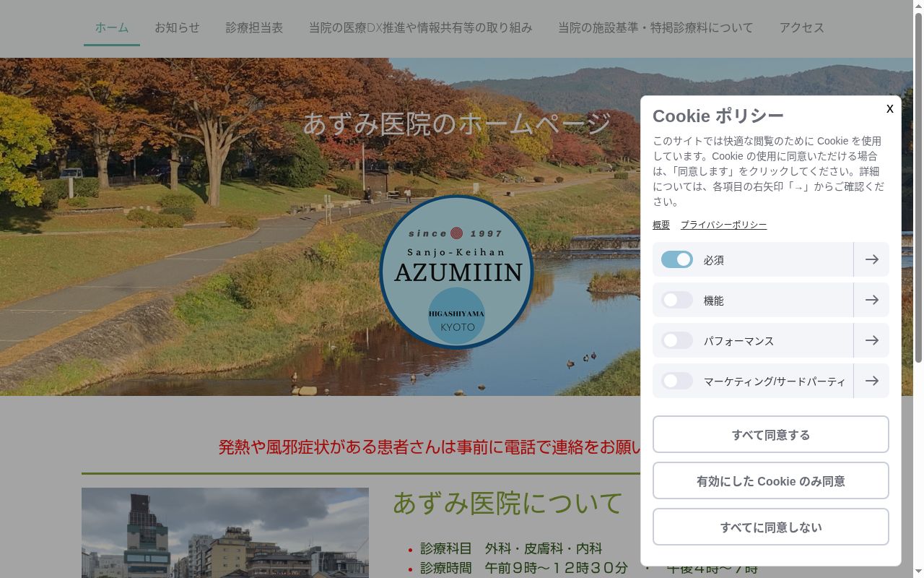Open the 診療担当表 navigation item
924x578 pixels.
[x=254, y=27]
